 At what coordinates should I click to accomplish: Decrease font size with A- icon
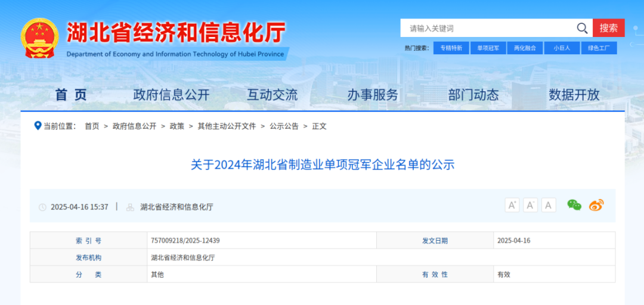tap(530, 205)
